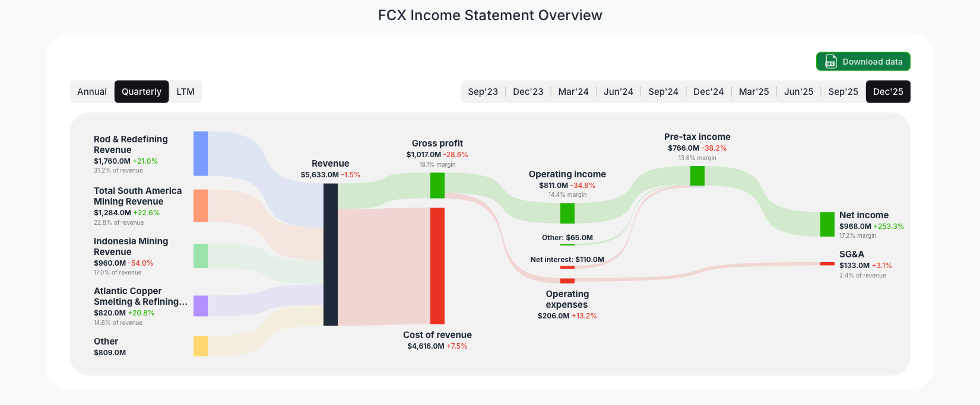This screenshot has width=980, height=405.
Task: Select the Net interest red bar
Action: 566,267
